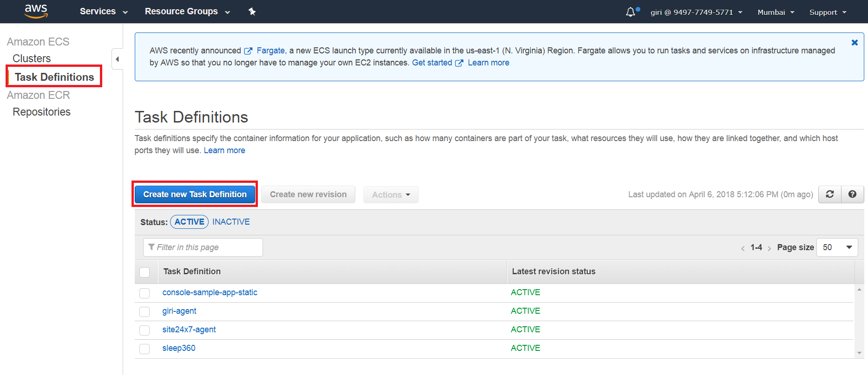Open the help question mark icon
This screenshot has height=375, width=868.
click(x=852, y=194)
